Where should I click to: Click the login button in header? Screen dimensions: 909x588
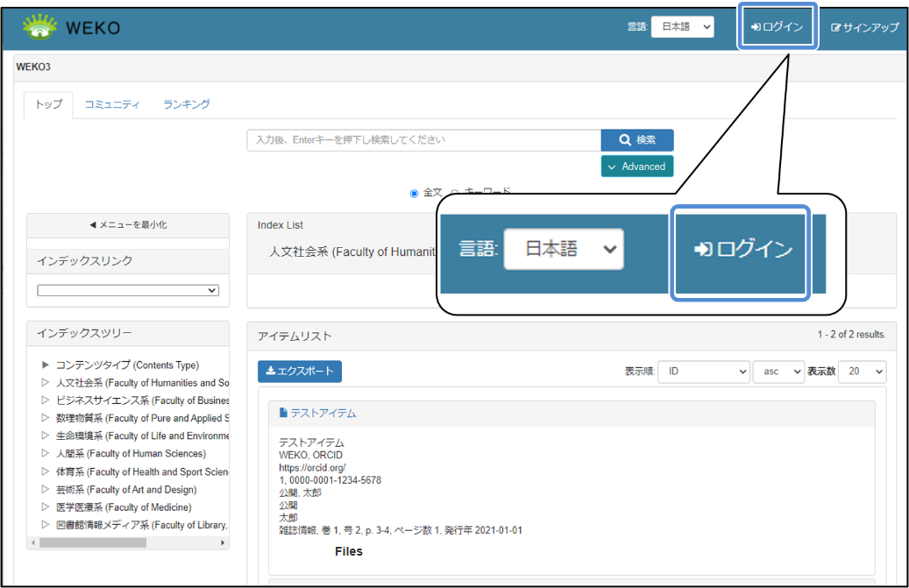coord(777,27)
